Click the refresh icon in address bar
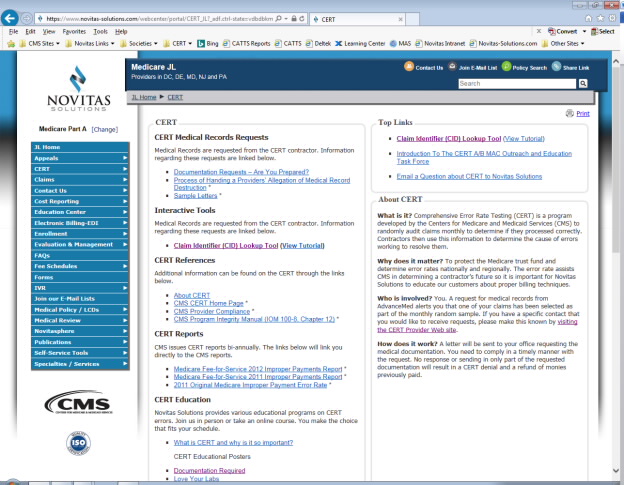 302,19
